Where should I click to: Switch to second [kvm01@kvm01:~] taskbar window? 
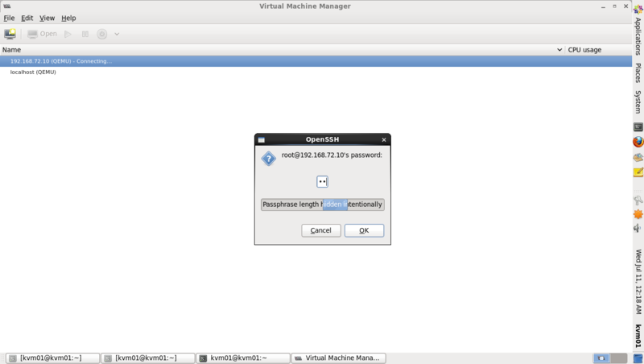point(148,358)
